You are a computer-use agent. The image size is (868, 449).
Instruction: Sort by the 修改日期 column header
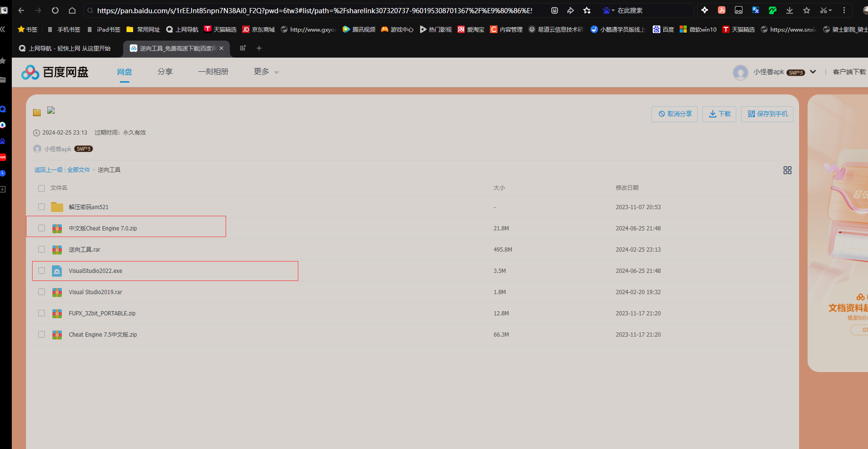(627, 188)
